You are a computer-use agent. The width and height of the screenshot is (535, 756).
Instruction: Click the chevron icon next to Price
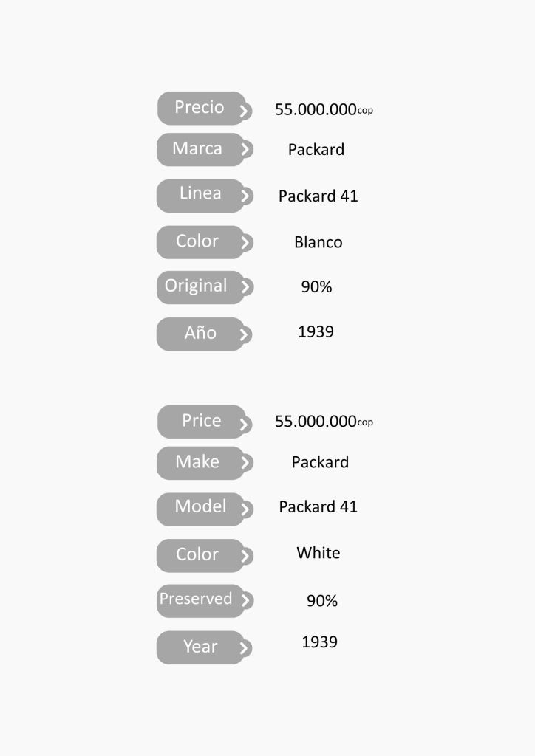245,425
